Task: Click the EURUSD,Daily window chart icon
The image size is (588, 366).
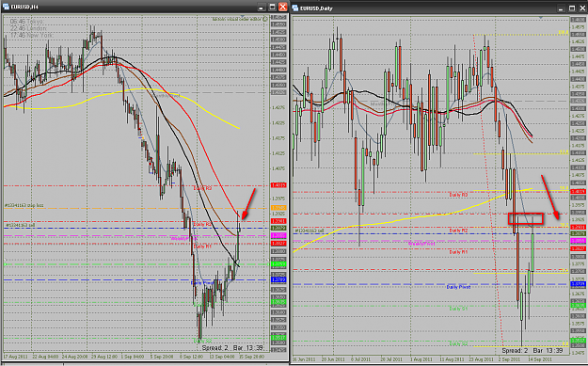Action: click(295, 8)
